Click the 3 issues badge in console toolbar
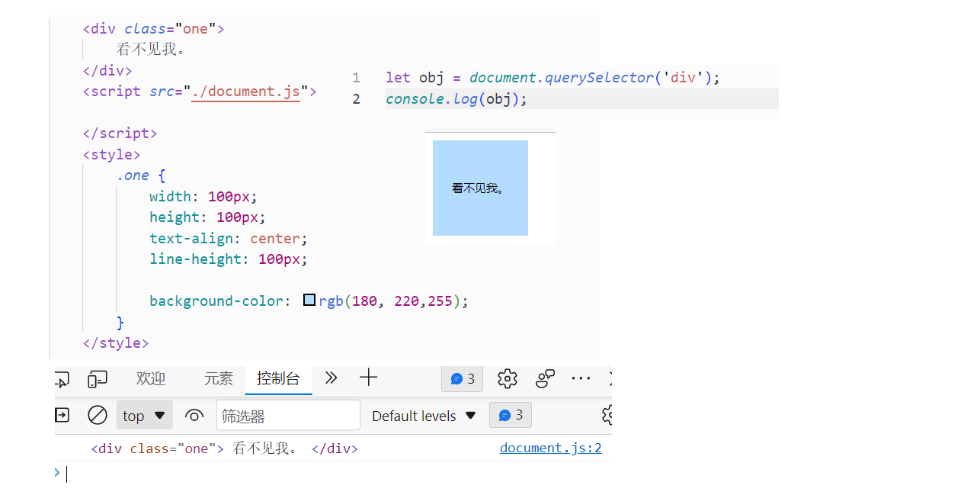 (511, 415)
